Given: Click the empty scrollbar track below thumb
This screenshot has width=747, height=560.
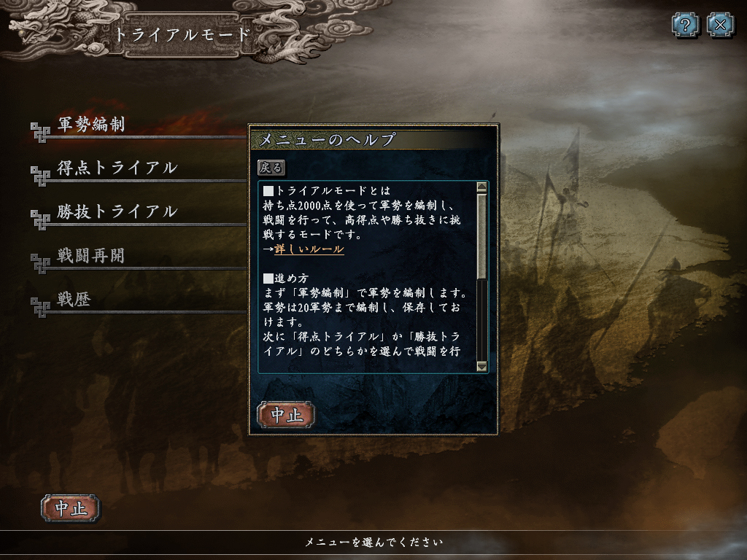Looking at the screenshot, I should (481, 321).
